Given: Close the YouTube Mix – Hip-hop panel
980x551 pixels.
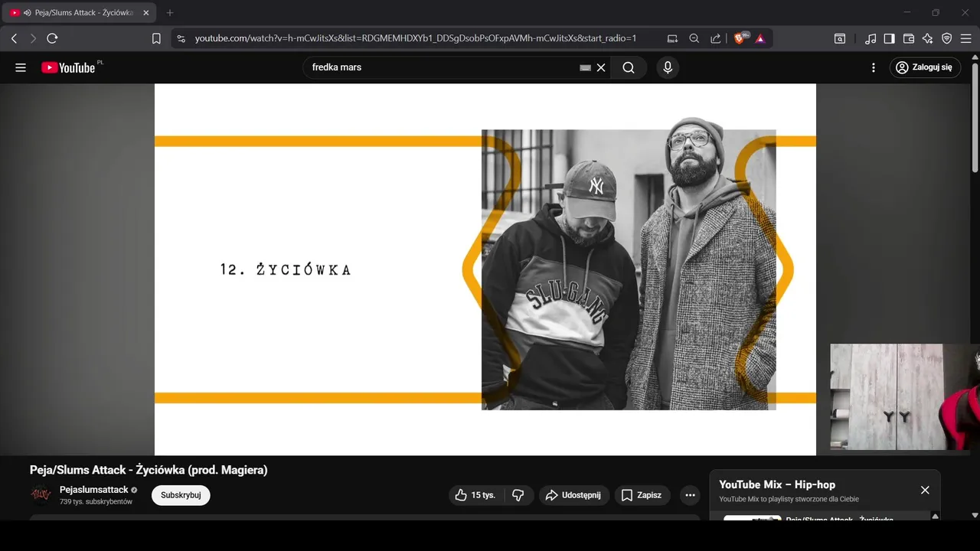Looking at the screenshot, I should pyautogui.click(x=925, y=490).
